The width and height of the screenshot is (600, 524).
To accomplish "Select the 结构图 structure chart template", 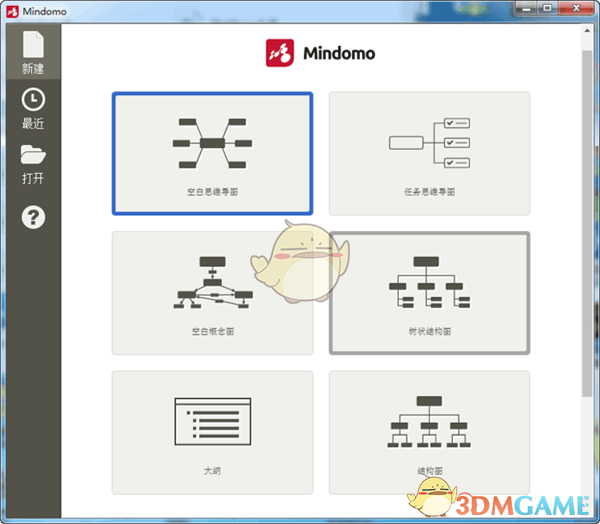I will (429, 433).
